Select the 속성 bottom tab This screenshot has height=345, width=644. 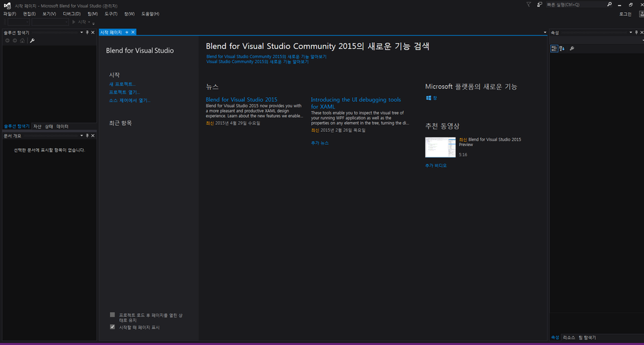click(555, 337)
